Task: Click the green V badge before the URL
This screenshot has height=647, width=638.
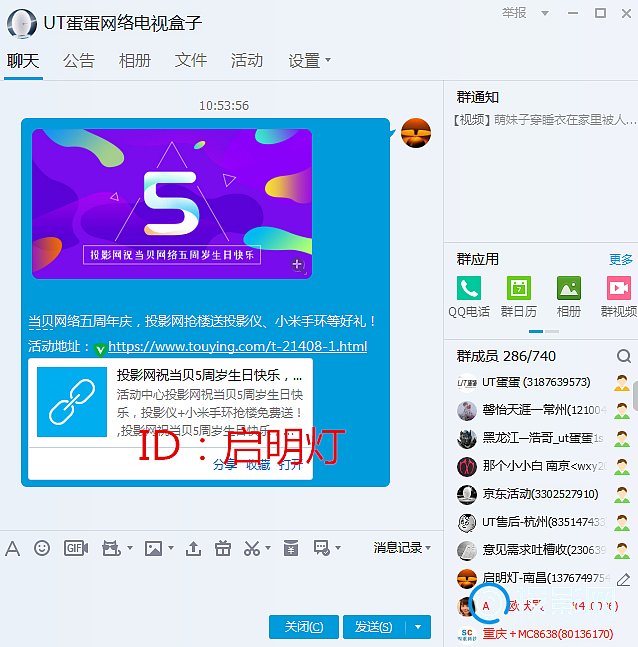Action: (100, 350)
